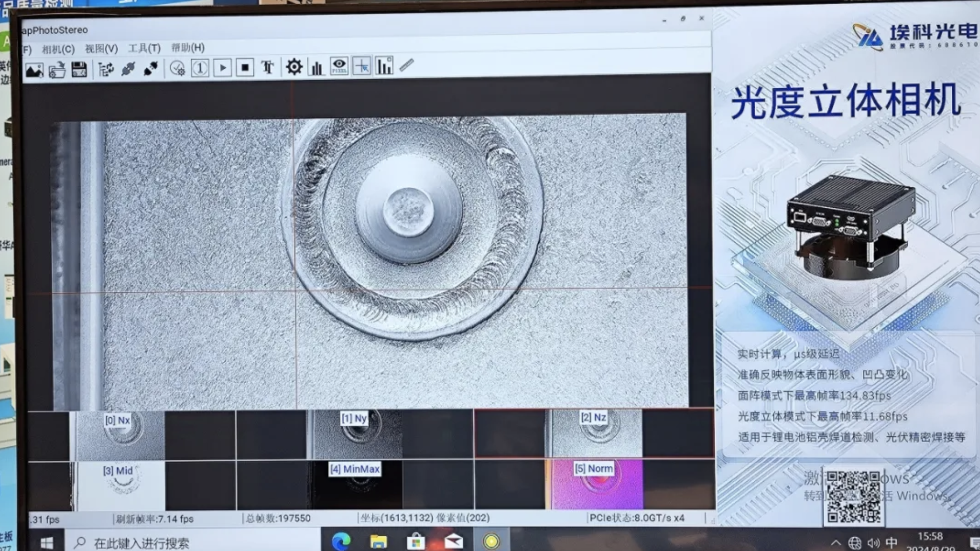980x551 pixels.
Task: Open the 相机(C) menu
Action: coord(58,49)
